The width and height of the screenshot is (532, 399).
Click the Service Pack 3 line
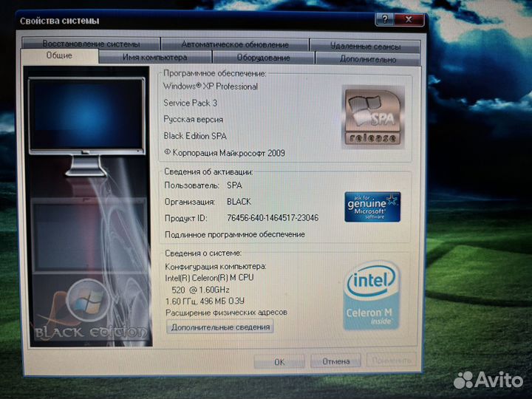click(190, 103)
